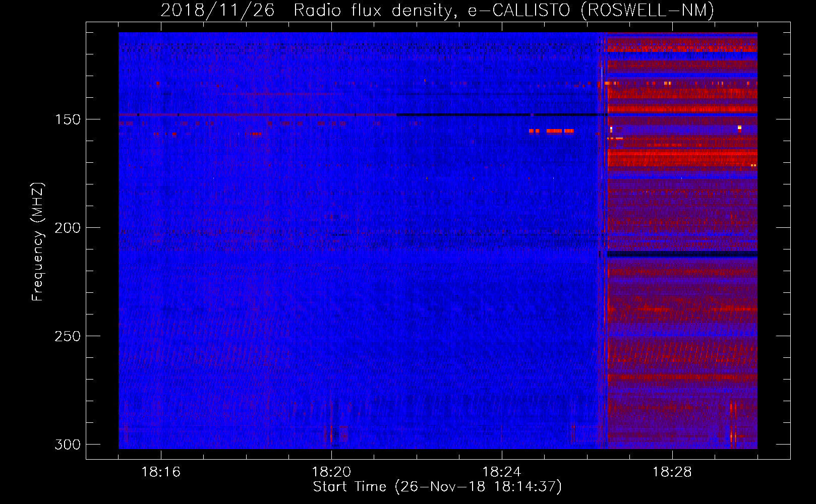Click the 200 frequency tick label
The height and width of the screenshot is (504, 816).
pos(68,228)
